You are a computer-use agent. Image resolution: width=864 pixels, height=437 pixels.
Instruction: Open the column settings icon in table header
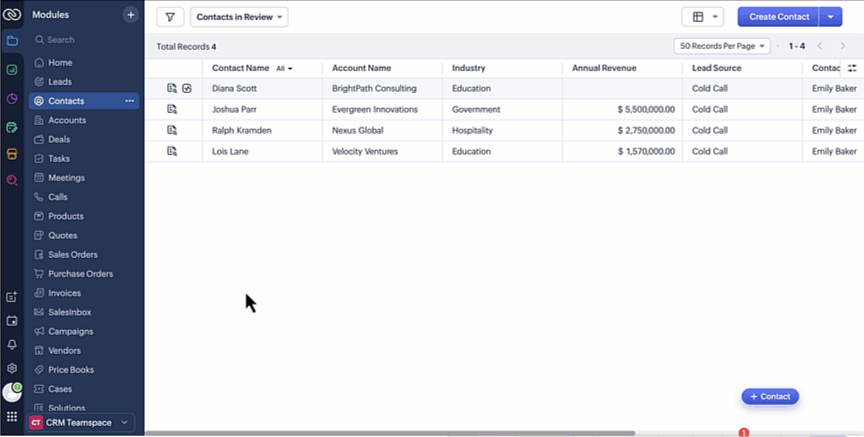click(852, 68)
